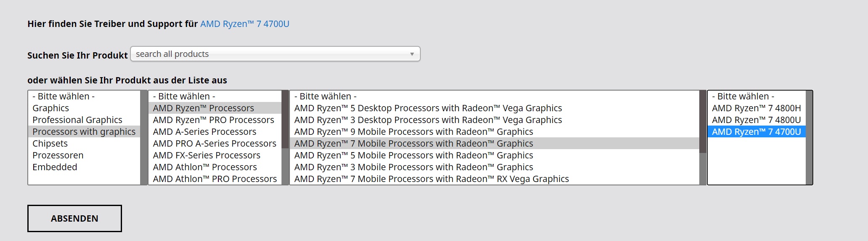Screen dimensions: 868x241
Task: Choose Chipsets from the category list
Action: 50,144
